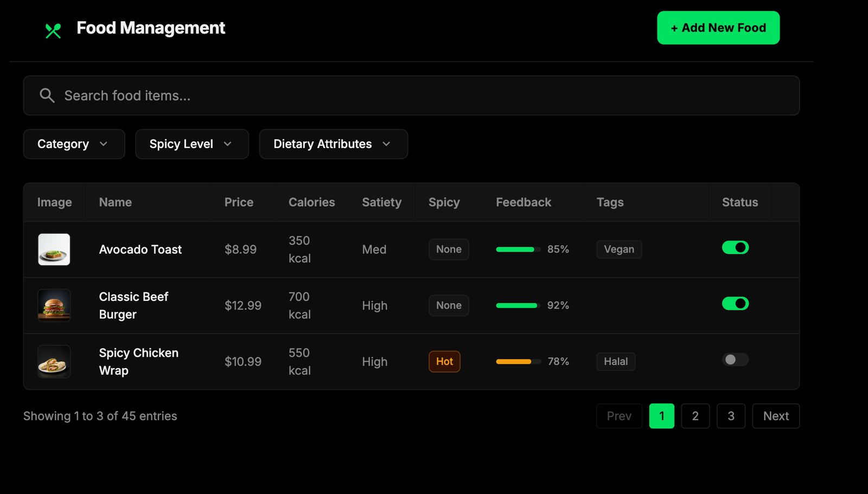This screenshot has height=494, width=868.
Task: Click the fork and spoon logo icon
Action: click(x=53, y=30)
